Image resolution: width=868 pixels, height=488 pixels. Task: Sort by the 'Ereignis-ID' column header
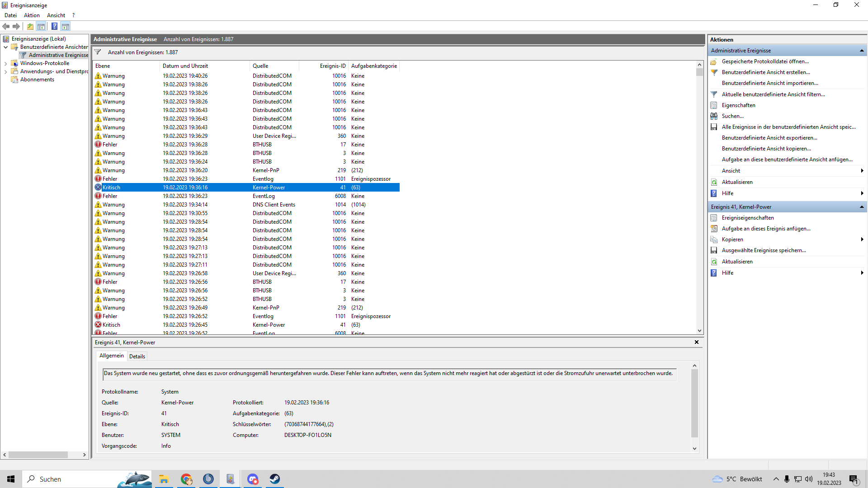tap(332, 66)
